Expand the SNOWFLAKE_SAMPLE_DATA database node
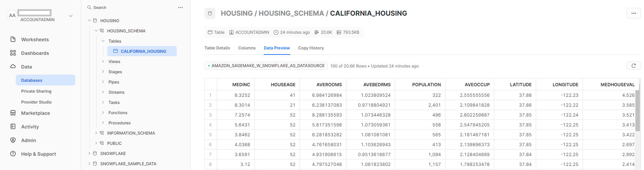This screenshot has height=170, width=644. tap(89, 164)
